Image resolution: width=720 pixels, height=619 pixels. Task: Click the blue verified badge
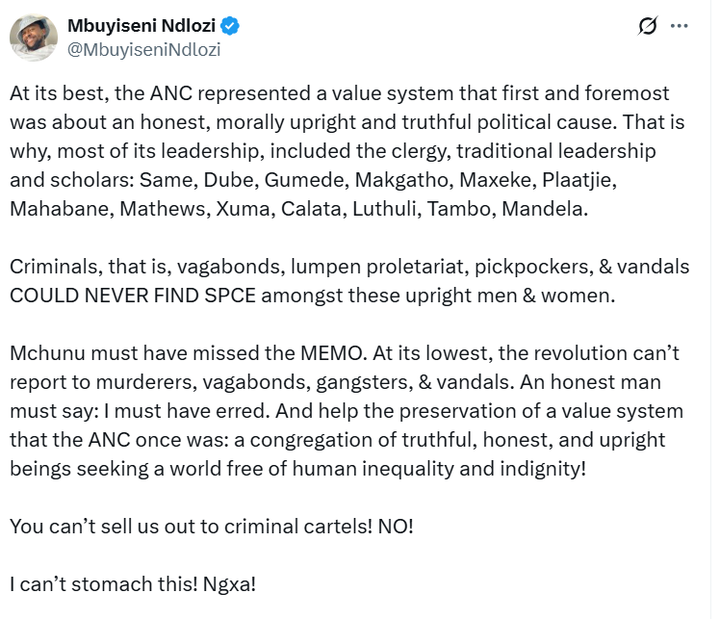point(230,25)
